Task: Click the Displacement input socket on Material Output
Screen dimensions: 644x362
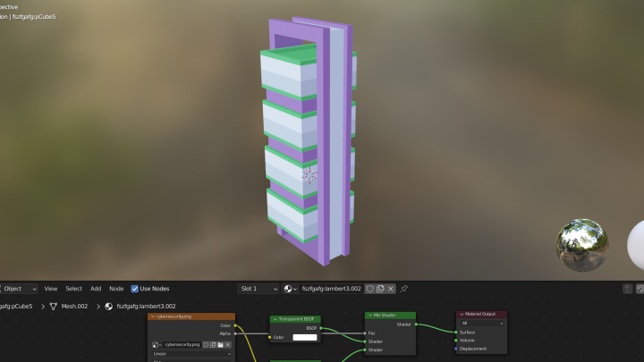Action: (456, 349)
